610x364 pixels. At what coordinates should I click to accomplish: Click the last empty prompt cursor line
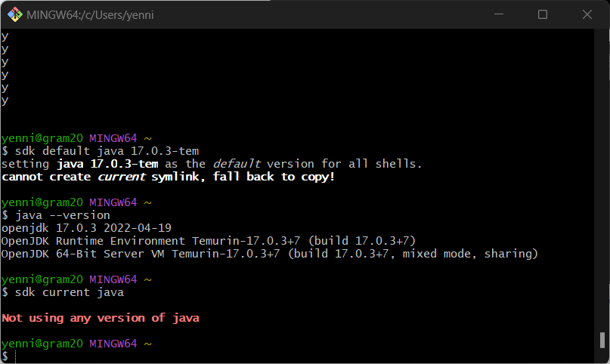click(x=8, y=356)
